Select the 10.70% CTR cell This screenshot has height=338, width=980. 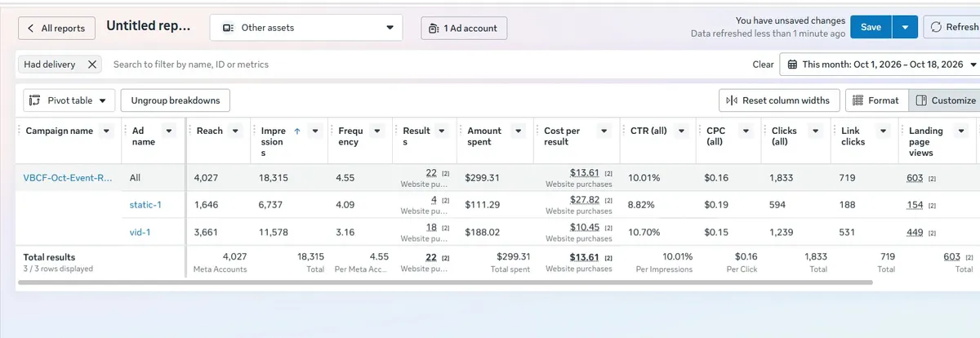659,233
